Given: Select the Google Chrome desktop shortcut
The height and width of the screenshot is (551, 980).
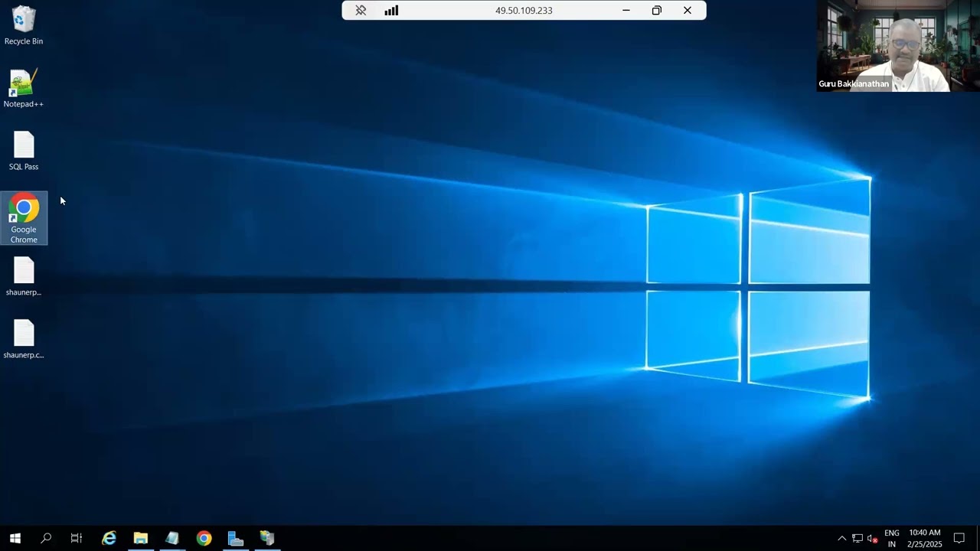Looking at the screenshot, I should point(24,218).
